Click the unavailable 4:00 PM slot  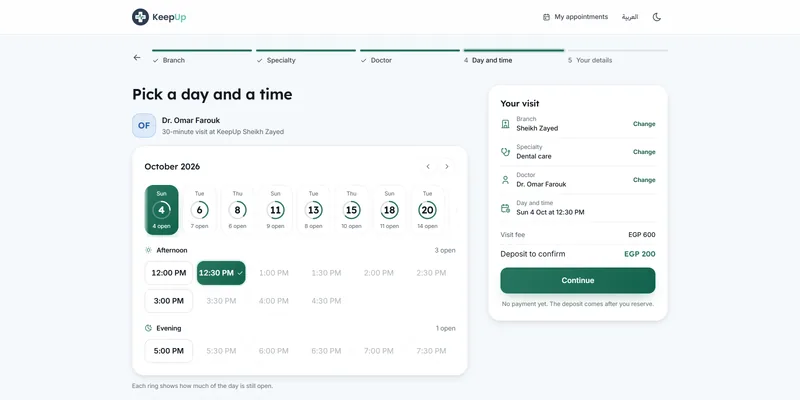(x=274, y=301)
